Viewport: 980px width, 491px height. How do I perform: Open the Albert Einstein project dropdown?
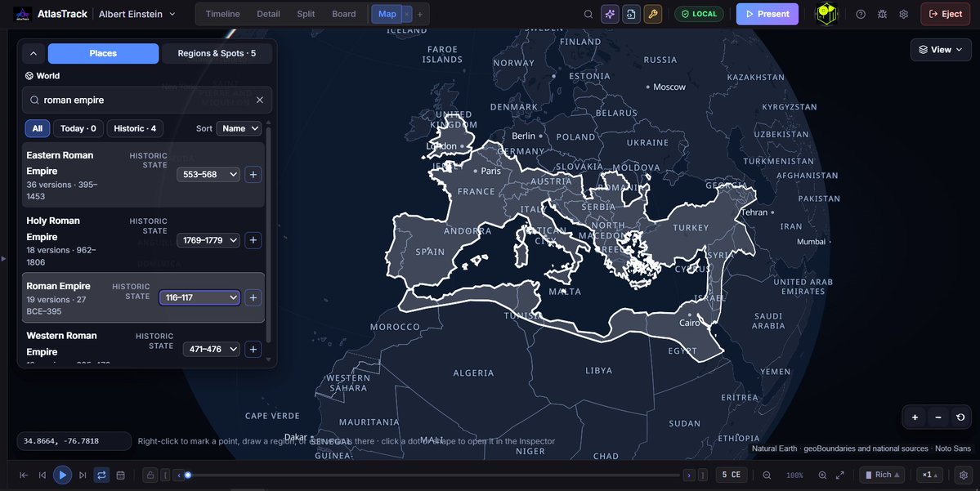tap(136, 14)
